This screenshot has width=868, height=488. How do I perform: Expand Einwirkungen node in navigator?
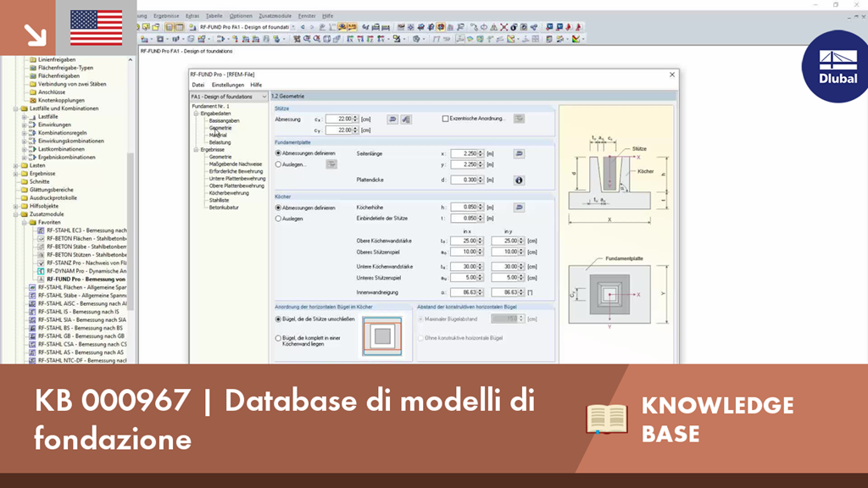pyautogui.click(x=24, y=125)
